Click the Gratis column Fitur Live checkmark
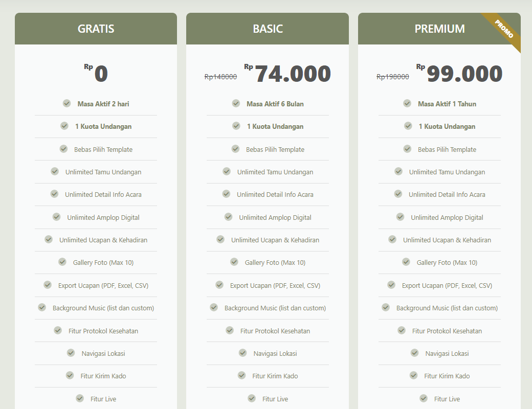Screen dimensions: 532x409 pos(80,398)
